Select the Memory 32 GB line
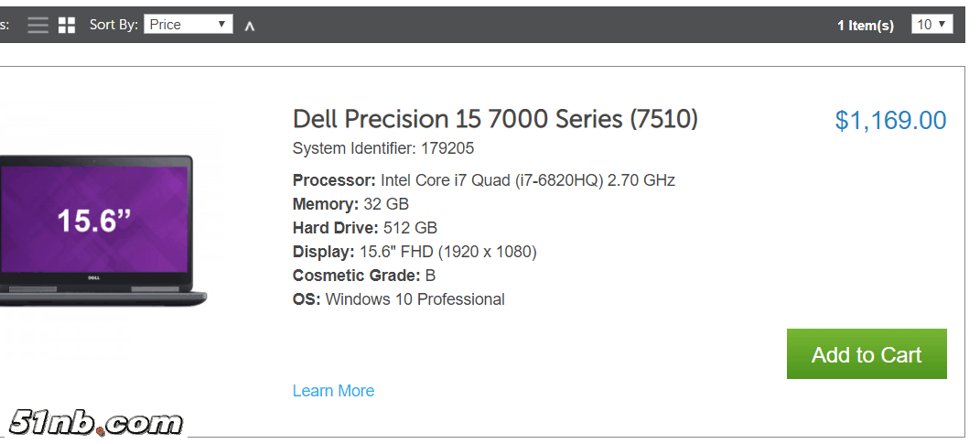 coord(350,204)
